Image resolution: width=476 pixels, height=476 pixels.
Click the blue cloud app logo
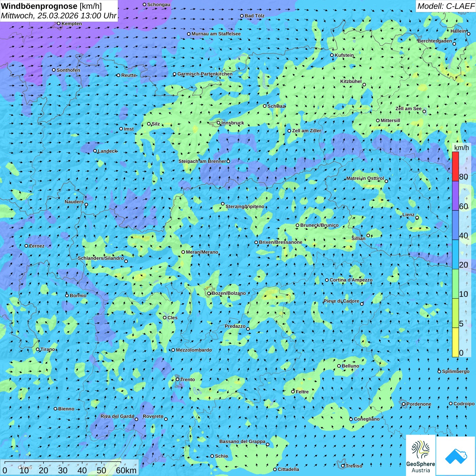point(456,456)
